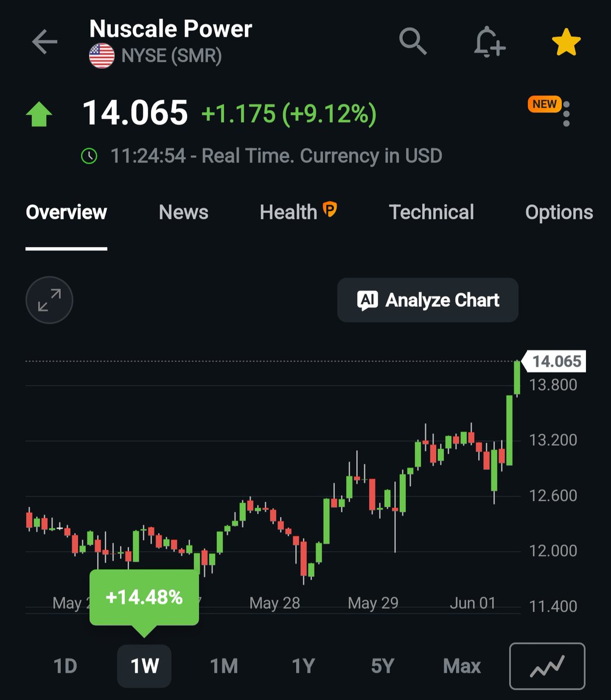This screenshot has height=700, width=611.
Task: Tap the green up arrow indicator
Action: tap(40, 114)
